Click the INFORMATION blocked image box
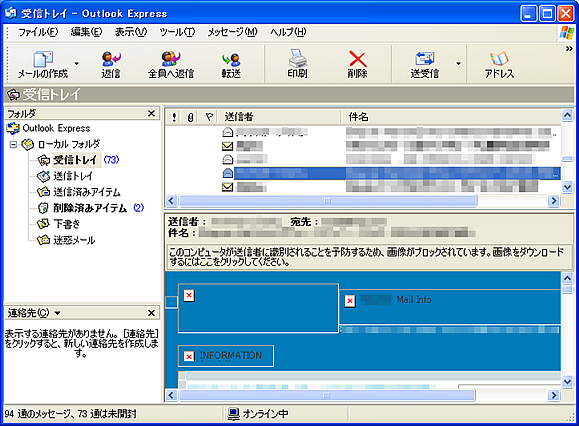Image resolution: width=579 pixels, height=426 pixels. tap(226, 356)
